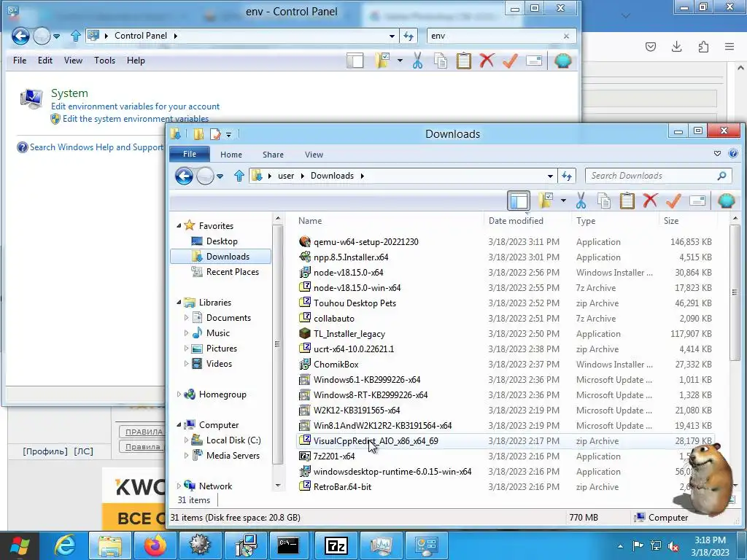The image size is (747, 560).
Task: Select ChomikBox installer file
Action: pyautogui.click(x=336, y=365)
